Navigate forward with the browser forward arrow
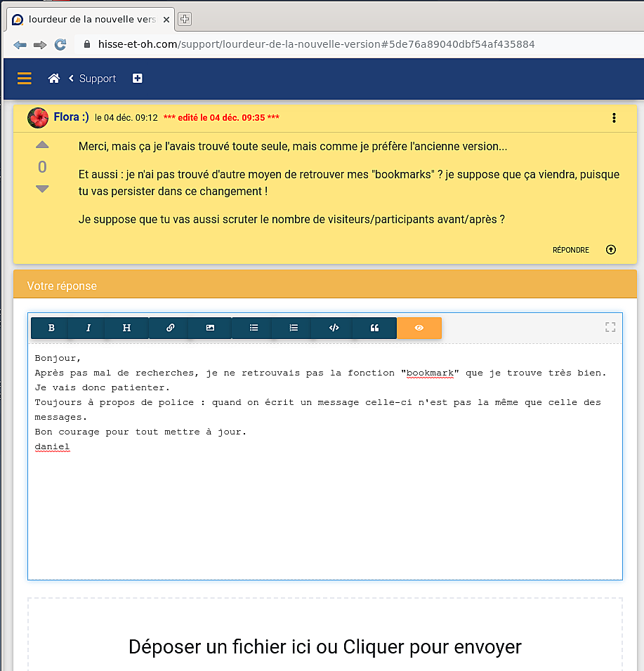 [x=40, y=44]
